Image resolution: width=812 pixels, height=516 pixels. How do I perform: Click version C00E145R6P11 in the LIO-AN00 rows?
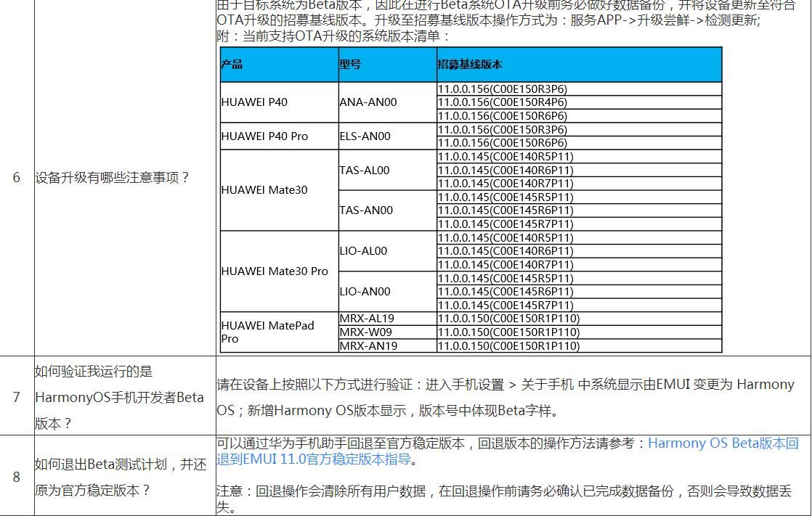(x=579, y=291)
